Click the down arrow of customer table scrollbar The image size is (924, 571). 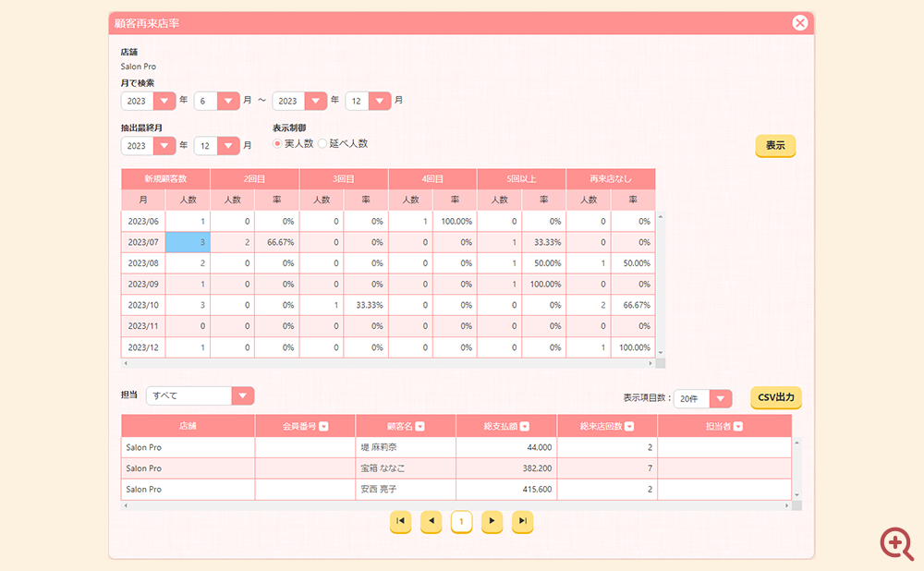[796, 495]
